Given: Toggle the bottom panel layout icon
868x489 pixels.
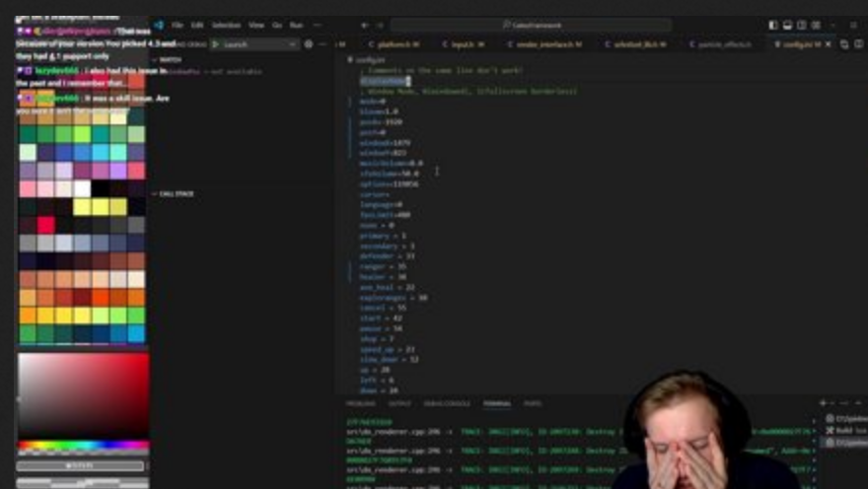Looking at the screenshot, I should [787, 25].
